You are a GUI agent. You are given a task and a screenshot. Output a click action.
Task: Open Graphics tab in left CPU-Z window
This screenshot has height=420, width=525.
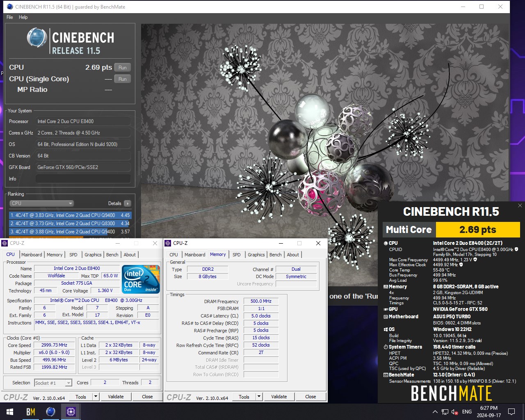pyautogui.click(x=93, y=255)
